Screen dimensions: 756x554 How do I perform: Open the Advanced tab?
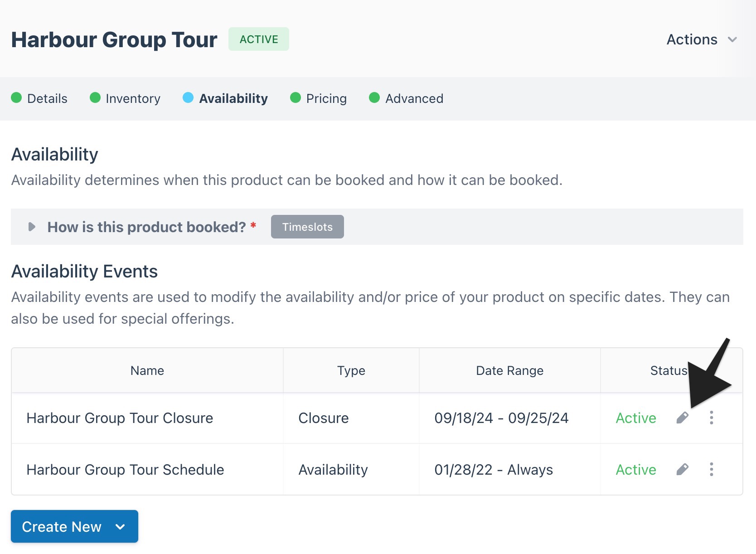[406, 98]
